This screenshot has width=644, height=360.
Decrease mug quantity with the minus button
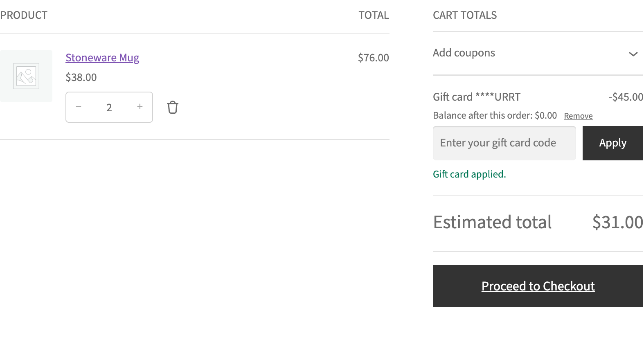[79, 107]
